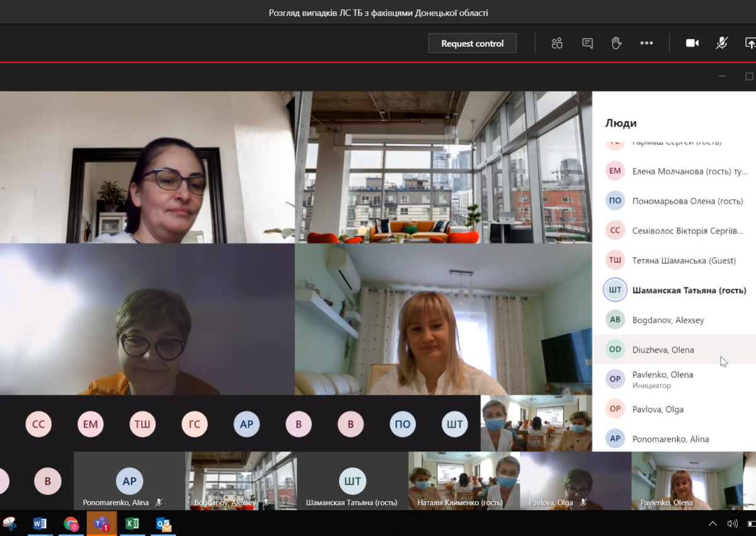
Task: Click the Share content icon
Action: tap(750, 43)
